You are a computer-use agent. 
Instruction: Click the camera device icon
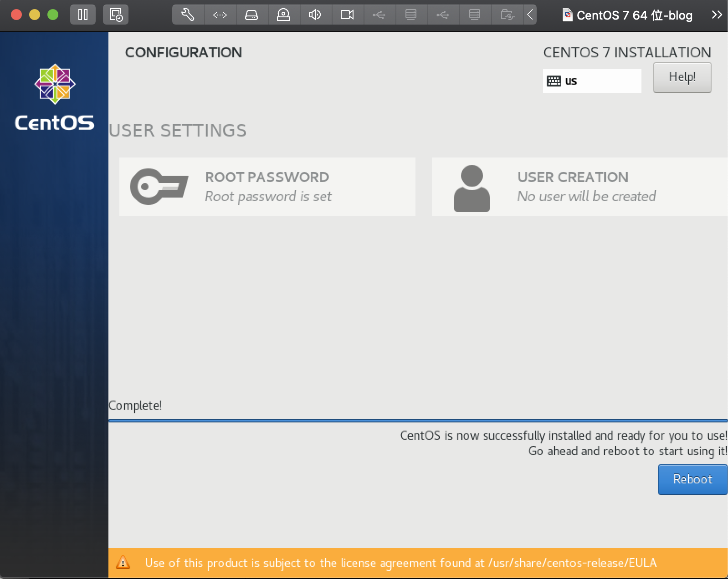347,15
